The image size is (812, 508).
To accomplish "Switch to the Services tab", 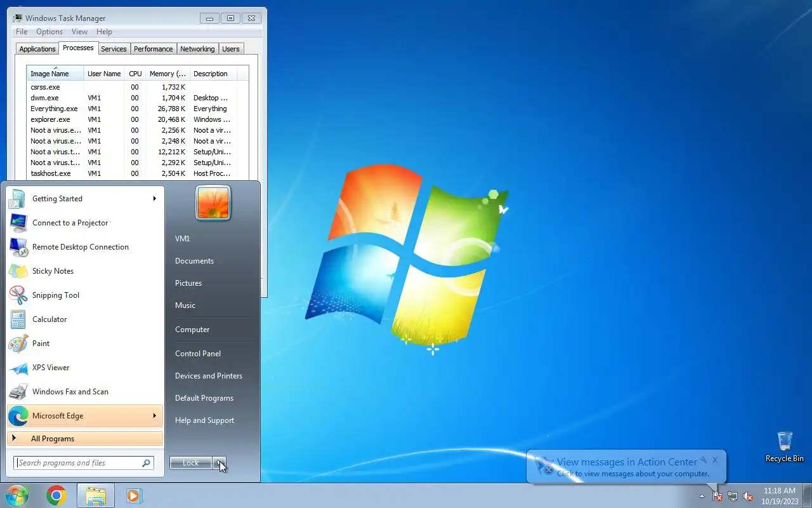I will click(x=114, y=49).
